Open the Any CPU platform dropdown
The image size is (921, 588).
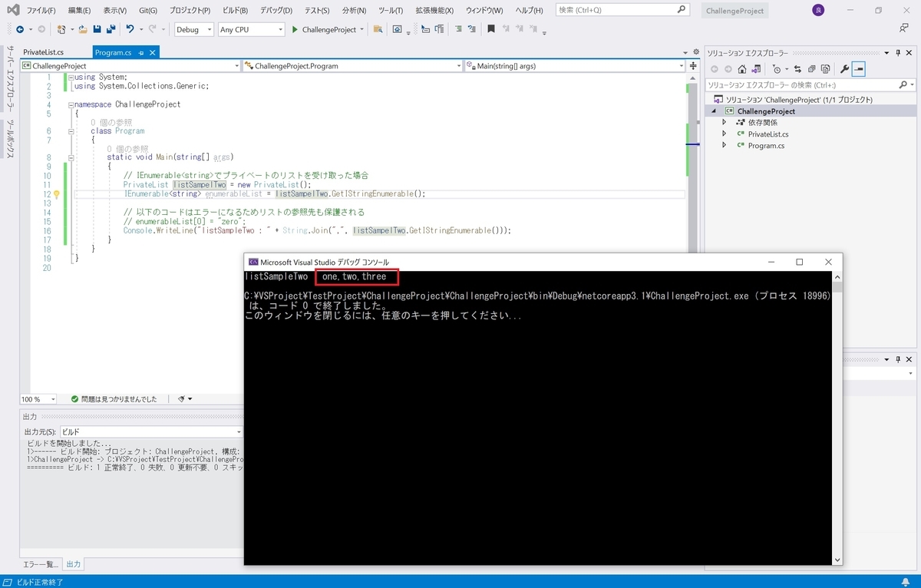pos(251,29)
